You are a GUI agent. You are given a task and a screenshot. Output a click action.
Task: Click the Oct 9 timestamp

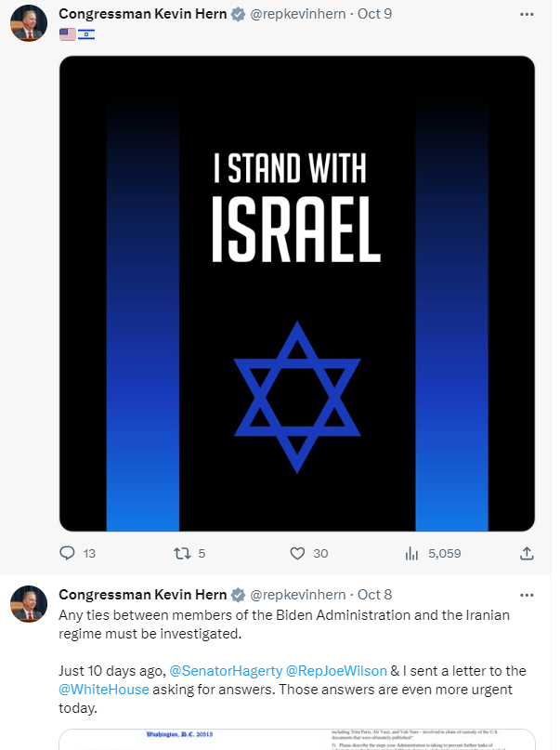375,15
